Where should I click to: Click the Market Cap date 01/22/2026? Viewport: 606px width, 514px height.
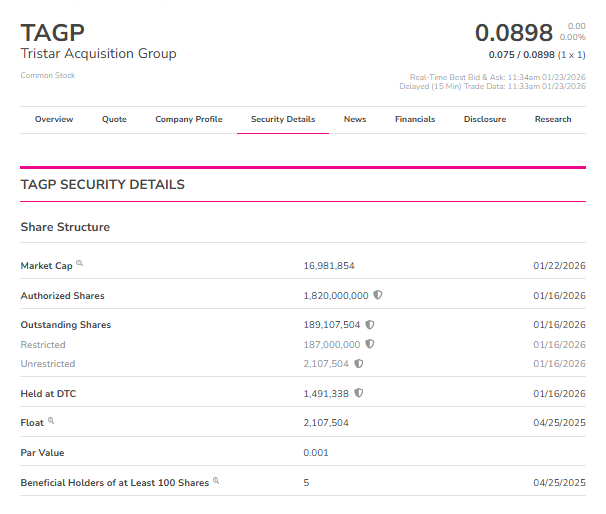tap(559, 266)
